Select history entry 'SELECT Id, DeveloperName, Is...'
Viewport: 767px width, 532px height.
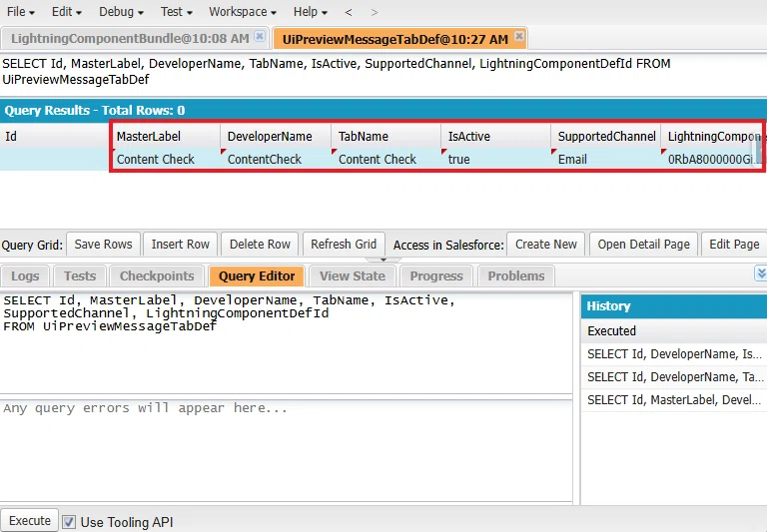(674, 354)
